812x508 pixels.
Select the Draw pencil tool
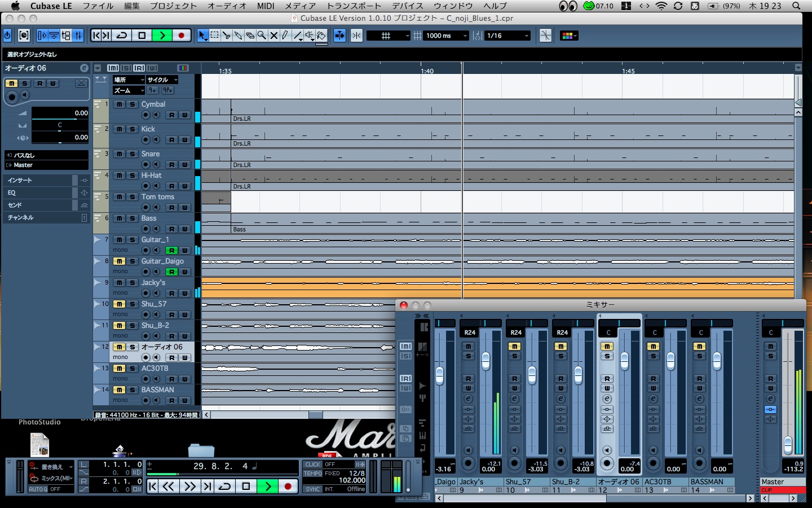tap(285, 36)
